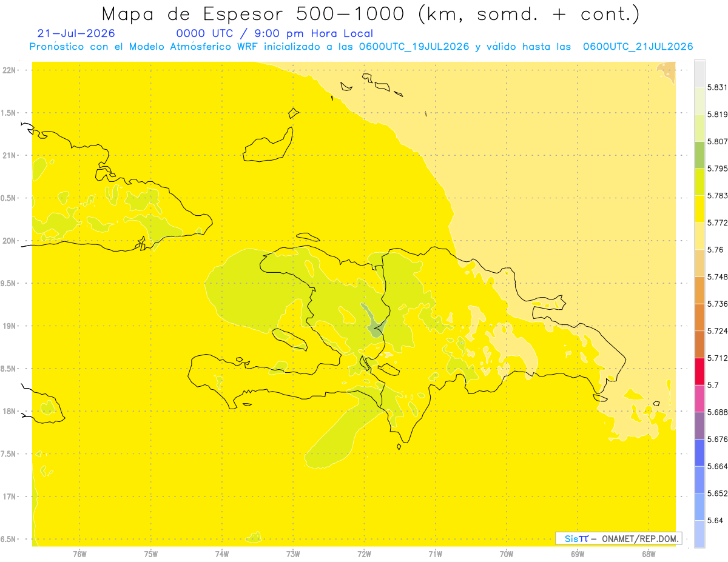The height and width of the screenshot is (562, 728).
Task: Select the '71W' longitude tick label
Action: (x=435, y=554)
